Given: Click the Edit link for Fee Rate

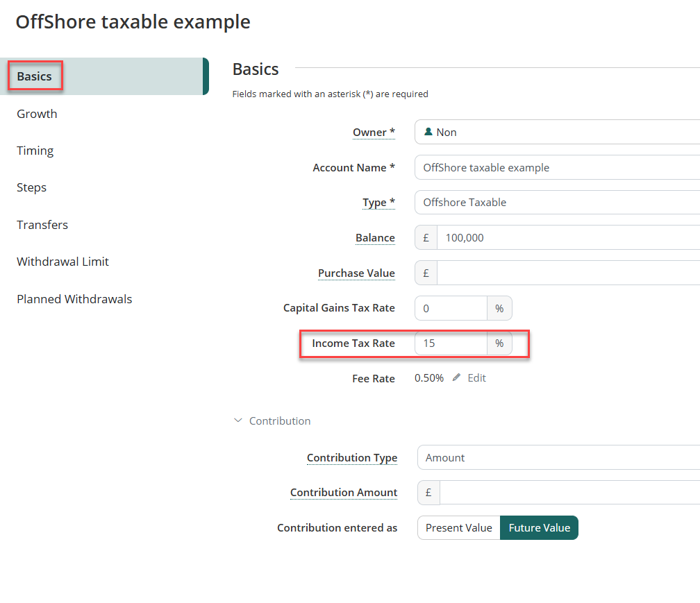Looking at the screenshot, I should point(476,378).
